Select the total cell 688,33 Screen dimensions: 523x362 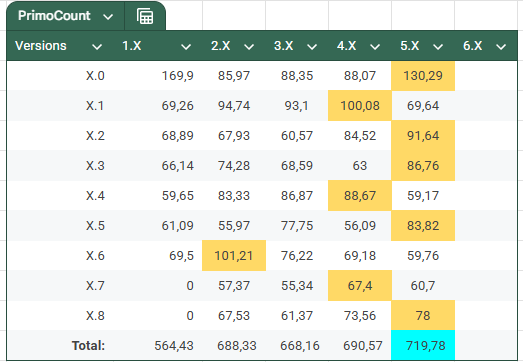pos(234,346)
